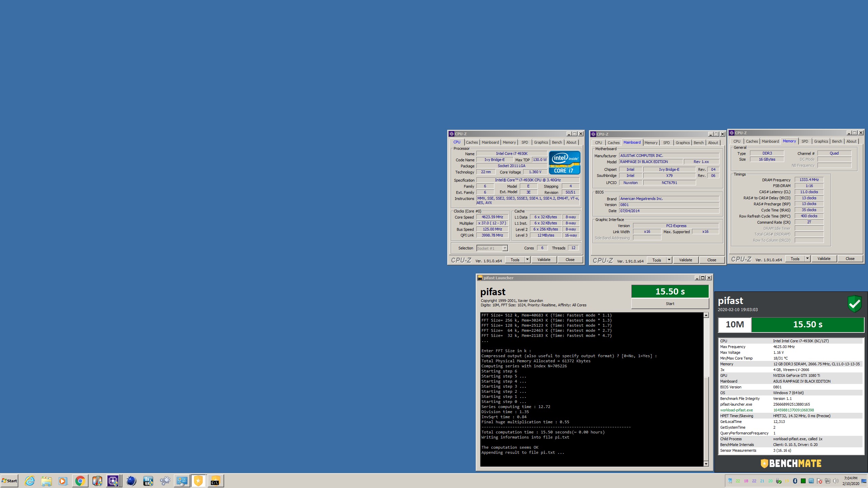Start the pifast benchmark run
The image size is (868, 488).
coord(670,304)
